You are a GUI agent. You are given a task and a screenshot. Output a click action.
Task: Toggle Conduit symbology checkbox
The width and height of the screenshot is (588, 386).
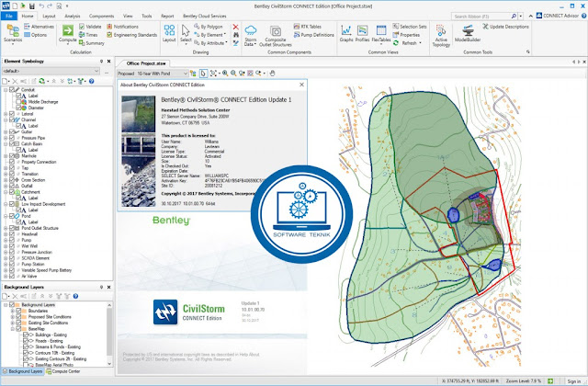(x=12, y=90)
